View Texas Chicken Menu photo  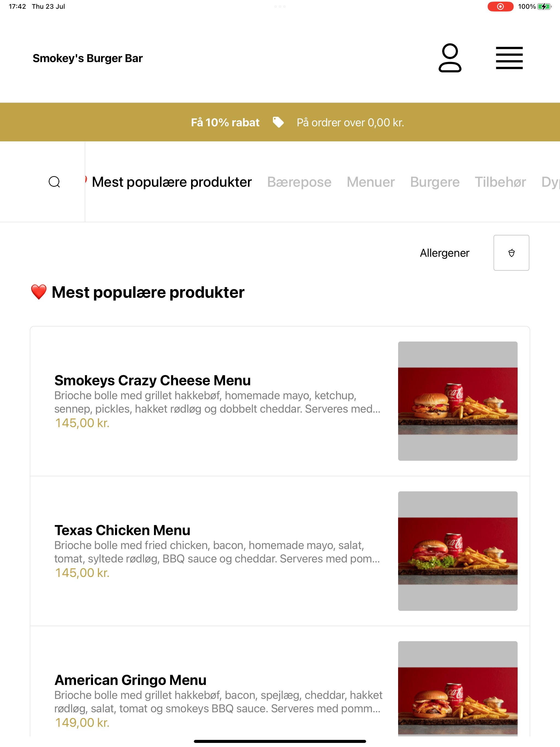[458, 551]
